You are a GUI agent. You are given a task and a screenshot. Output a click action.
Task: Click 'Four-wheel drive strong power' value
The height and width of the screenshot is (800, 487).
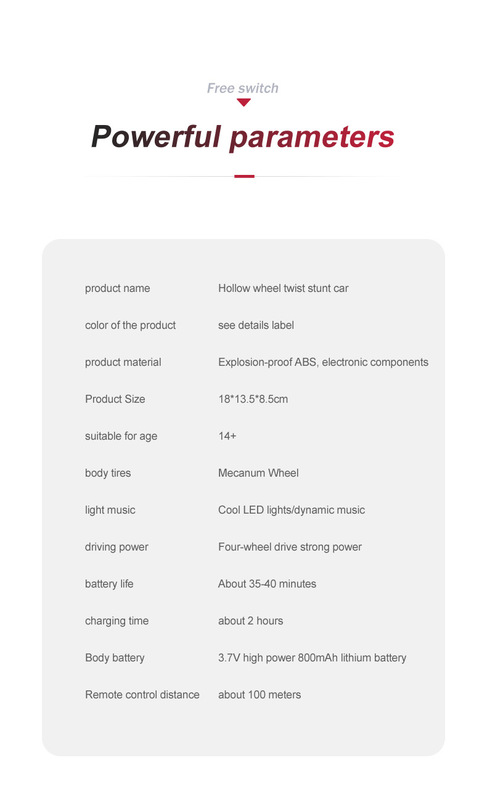[290, 547]
